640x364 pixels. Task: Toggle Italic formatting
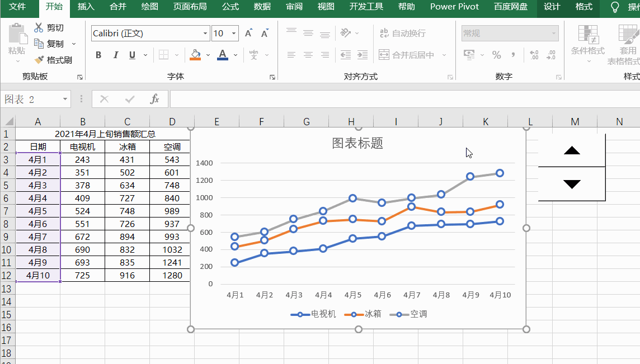click(116, 55)
